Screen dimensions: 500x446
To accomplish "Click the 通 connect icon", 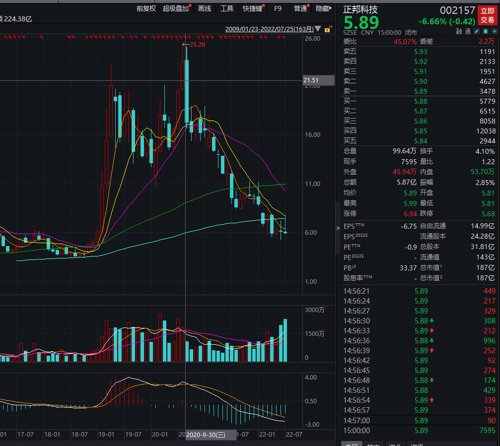I will [x=468, y=32].
